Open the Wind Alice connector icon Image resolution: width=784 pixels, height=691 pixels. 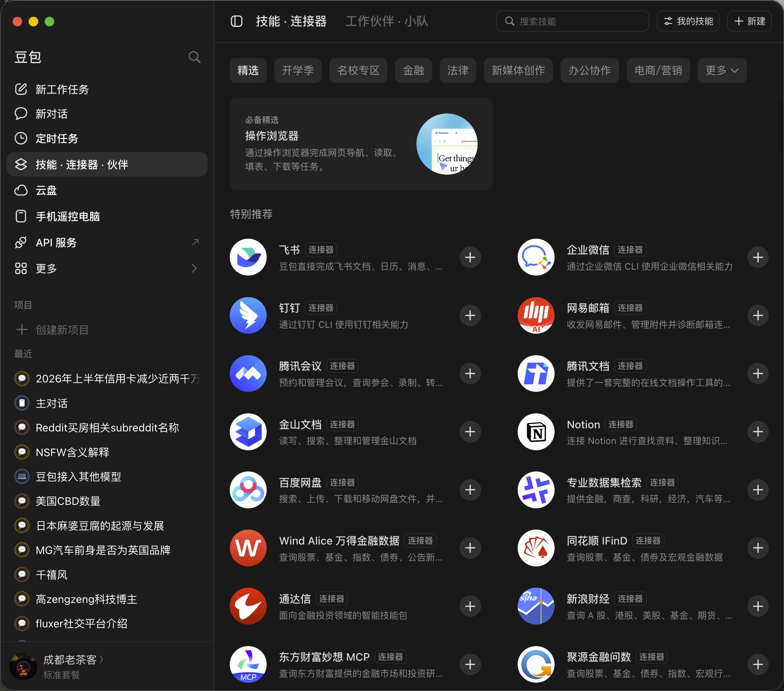coord(248,548)
